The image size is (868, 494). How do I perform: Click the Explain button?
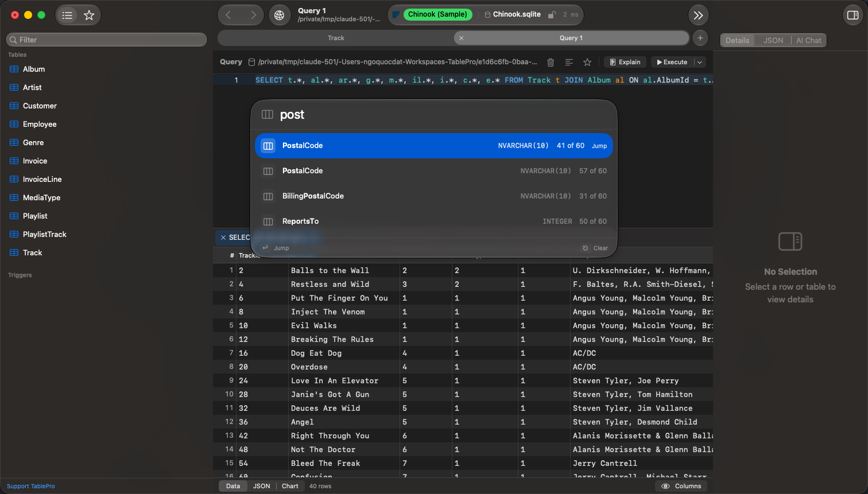[x=625, y=62]
